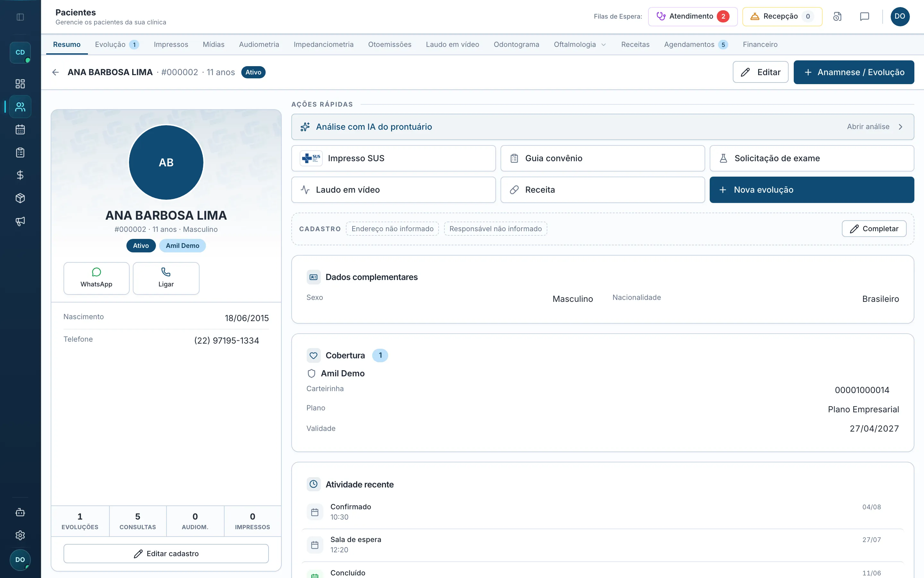Open the Odontograma tab
924x578 pixels.
point(516,44)
